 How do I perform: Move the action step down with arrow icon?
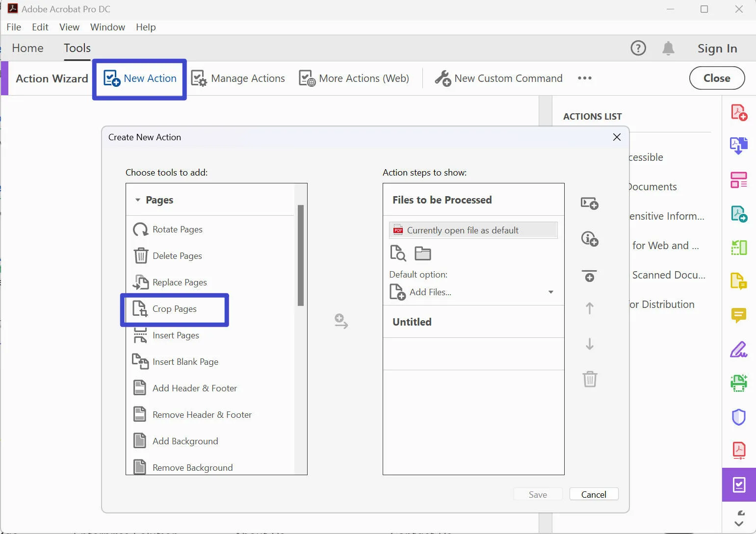589,344
